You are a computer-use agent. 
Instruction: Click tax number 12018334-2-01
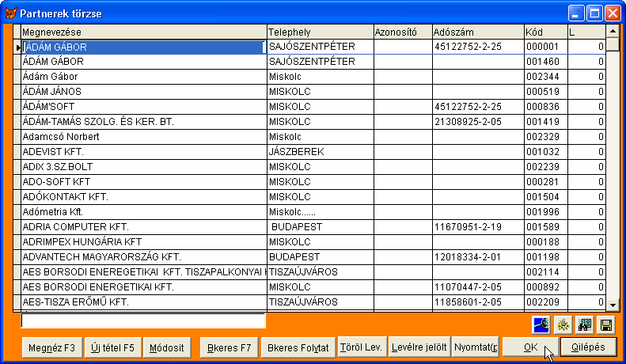pyautogui.click(x=478, y=257)
